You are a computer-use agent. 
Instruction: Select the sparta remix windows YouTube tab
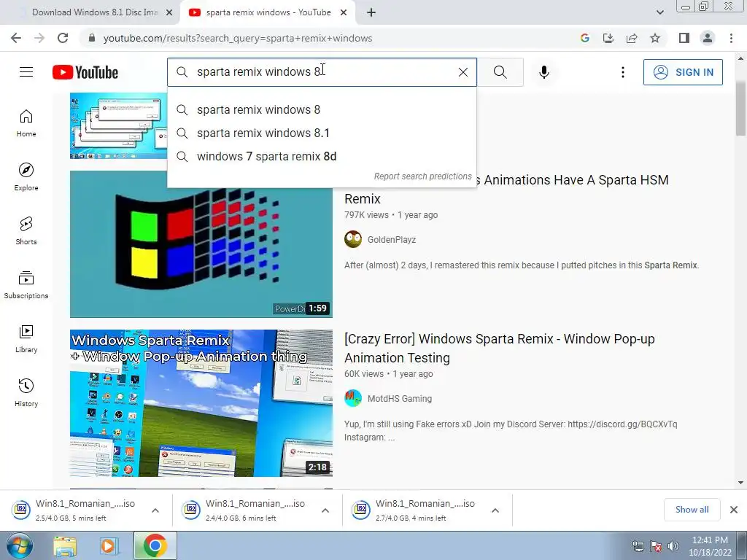267,12
